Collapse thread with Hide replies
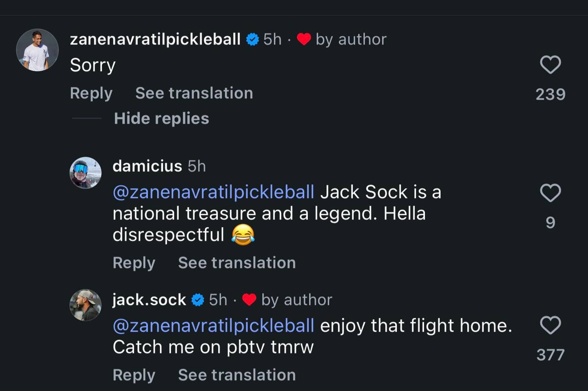This screenshot has height=391, width=588. [x=161, y=119]
